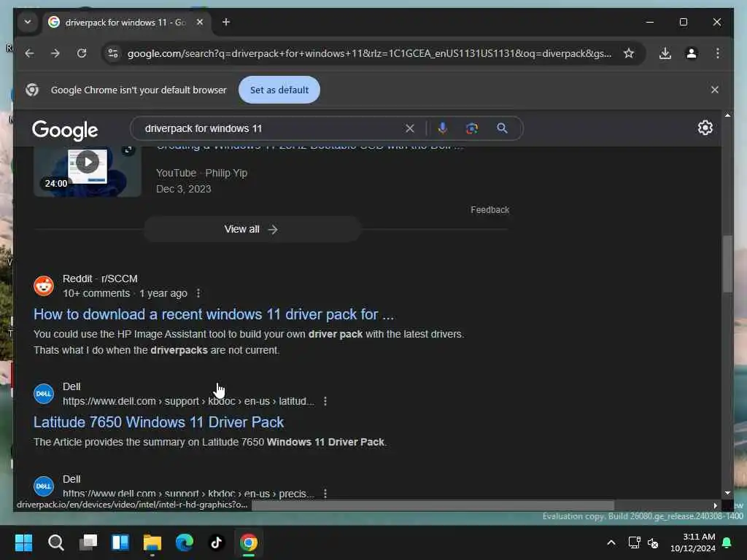747x560 pixels.
Task: Launch Microsoft Edge from taskbar
Action: pos(185,542)
